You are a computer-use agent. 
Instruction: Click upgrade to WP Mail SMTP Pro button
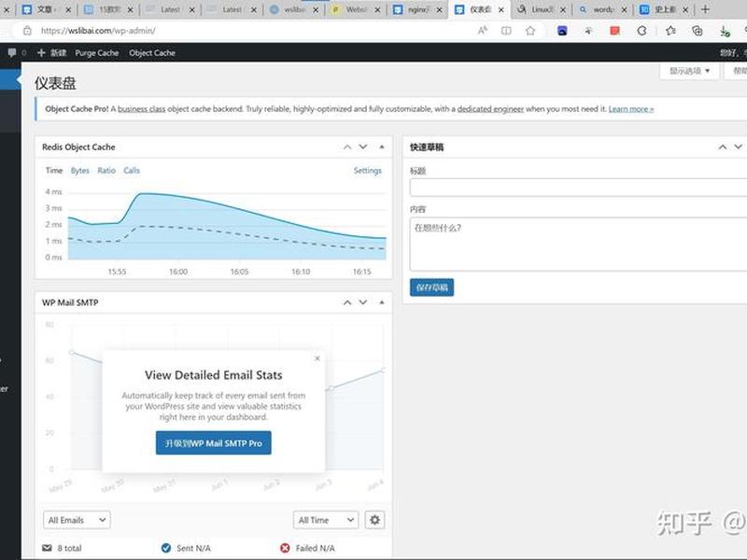point(214,442)
